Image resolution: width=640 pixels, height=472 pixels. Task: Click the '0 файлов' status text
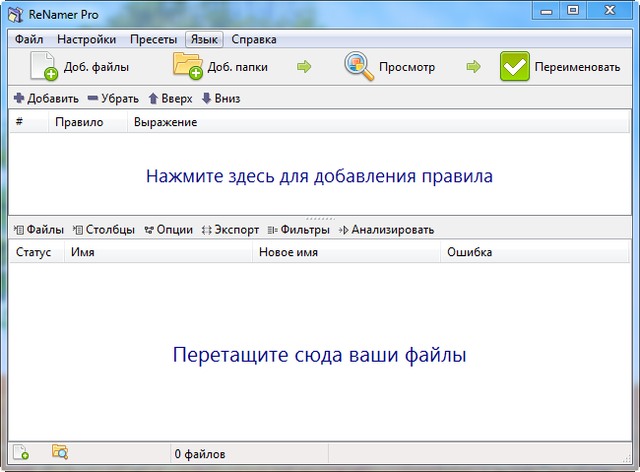coord(200,454)
